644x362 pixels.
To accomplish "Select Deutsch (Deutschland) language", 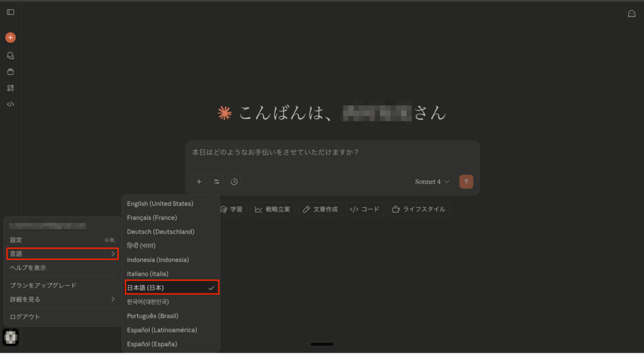I will tap(171, 232).
